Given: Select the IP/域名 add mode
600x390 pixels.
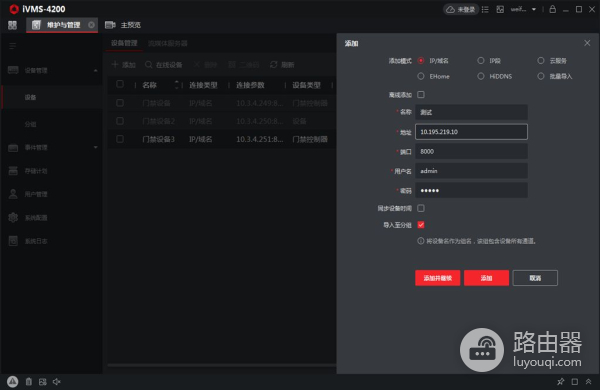Looking at the screenshot, I should coord(421,60).
